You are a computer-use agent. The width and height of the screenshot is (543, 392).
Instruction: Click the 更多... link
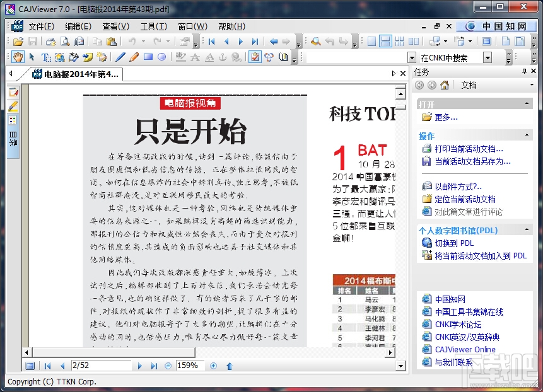pyautogui.click(x=446, y=118)
